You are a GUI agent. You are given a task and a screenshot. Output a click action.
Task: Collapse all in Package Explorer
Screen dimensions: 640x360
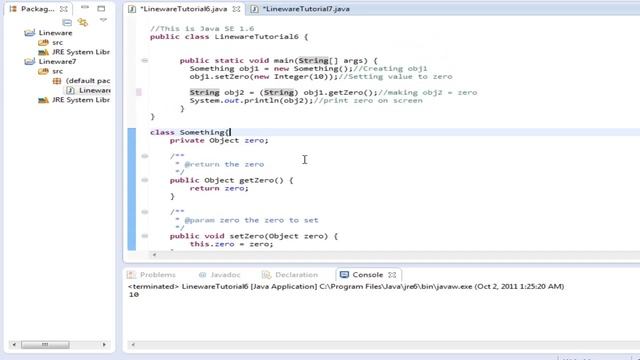tap(67, 22)
